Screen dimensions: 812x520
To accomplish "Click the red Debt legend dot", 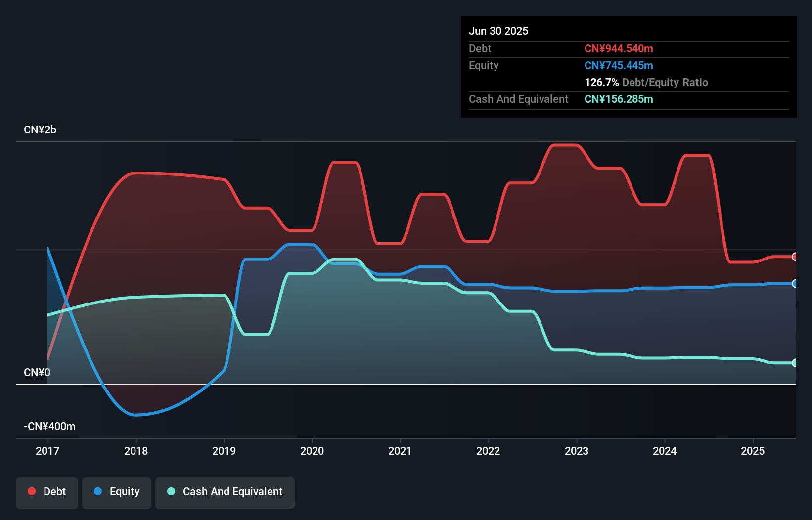I will pos(32,491).
